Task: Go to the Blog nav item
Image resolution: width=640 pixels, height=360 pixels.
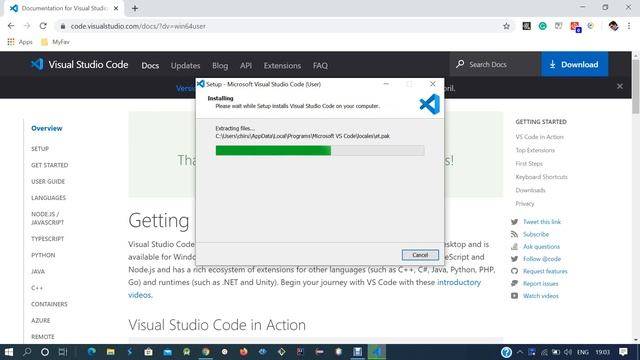Action: [220, 66]
